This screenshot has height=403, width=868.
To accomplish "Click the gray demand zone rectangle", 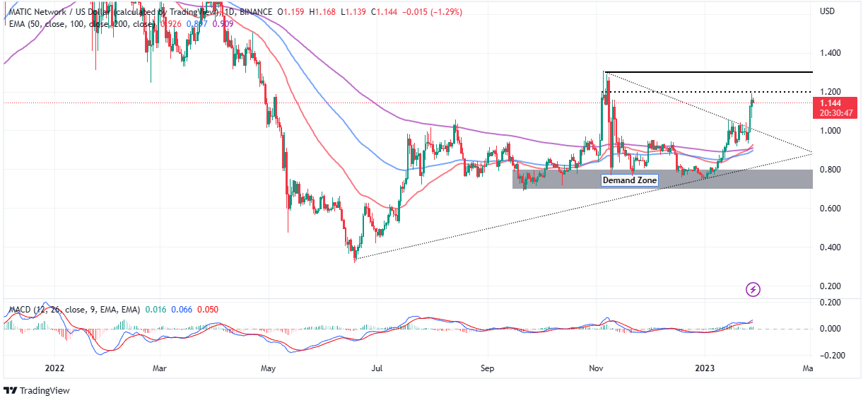I will tap(662, 179).
